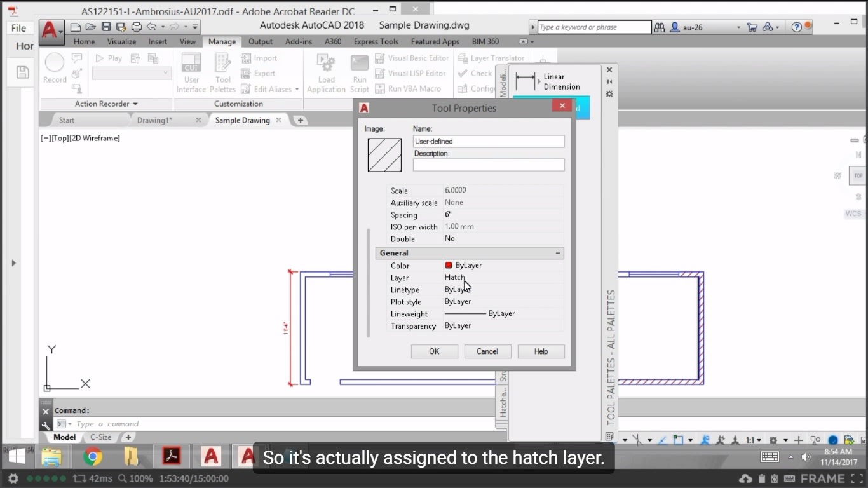
Task: Toggle Object Snap in the status bar
Action: pos(678,440)
